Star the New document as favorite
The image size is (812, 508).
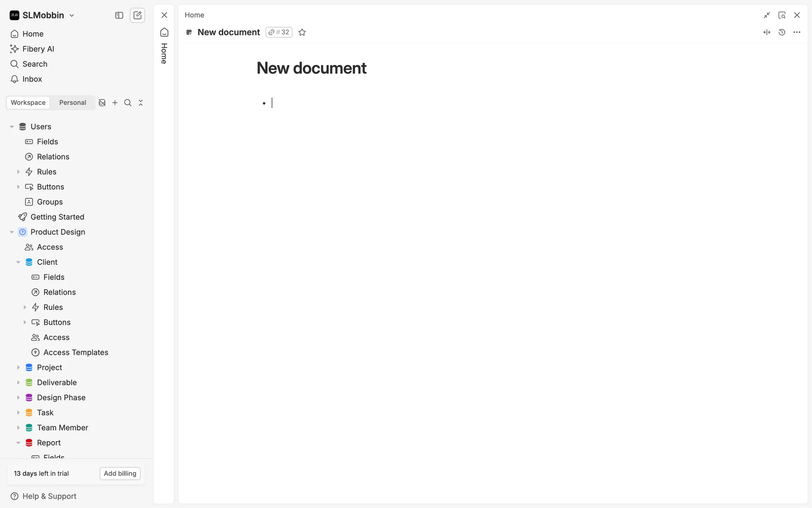tap(302, 32)
